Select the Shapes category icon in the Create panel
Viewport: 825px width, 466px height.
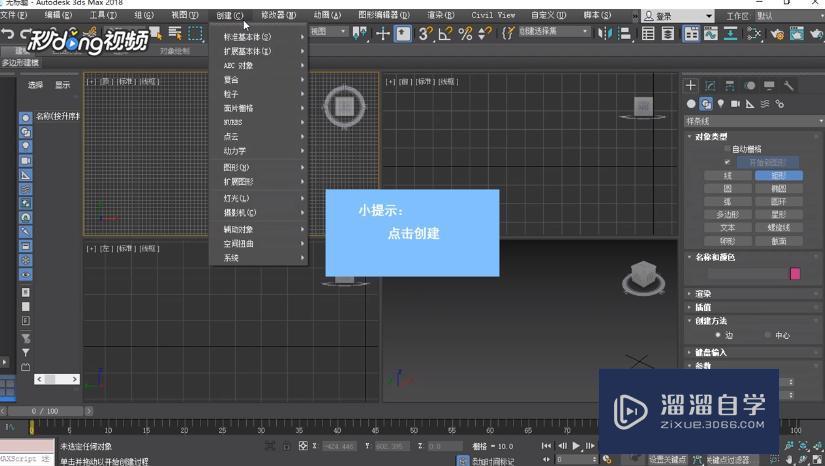706,104
